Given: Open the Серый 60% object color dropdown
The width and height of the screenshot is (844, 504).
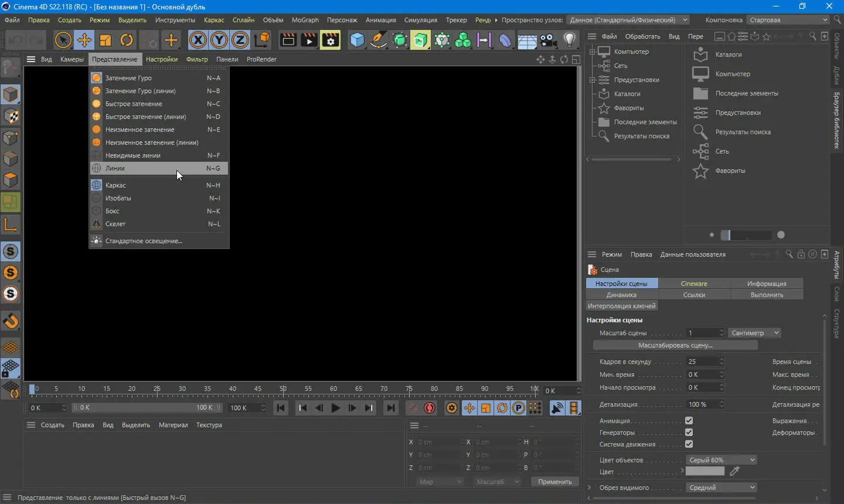Looking at the screenshot, I should 722,460.
